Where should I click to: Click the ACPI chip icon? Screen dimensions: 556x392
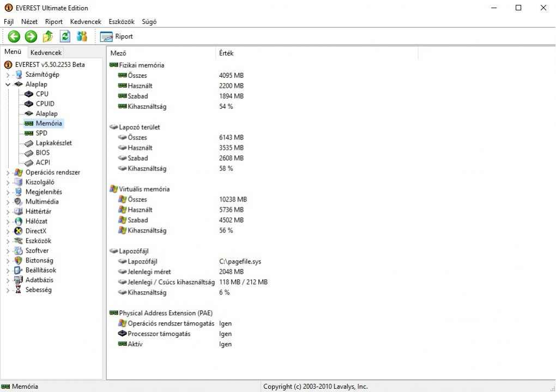coord(29,163)
